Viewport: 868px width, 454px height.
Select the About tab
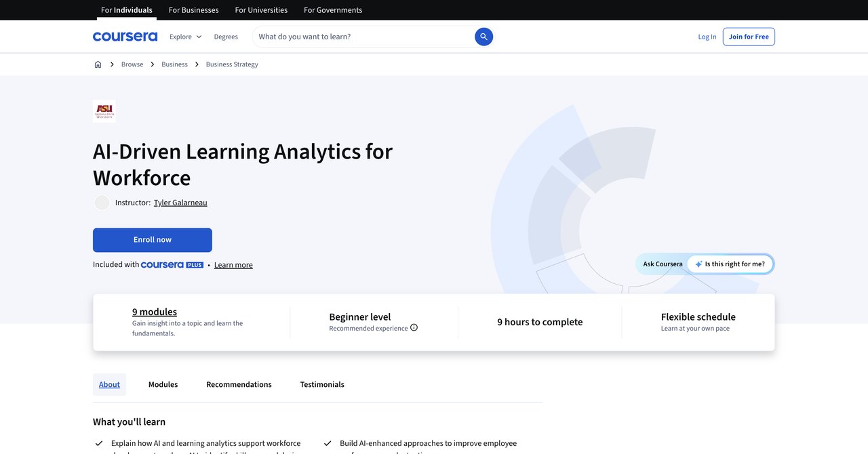tap(109, 384)
